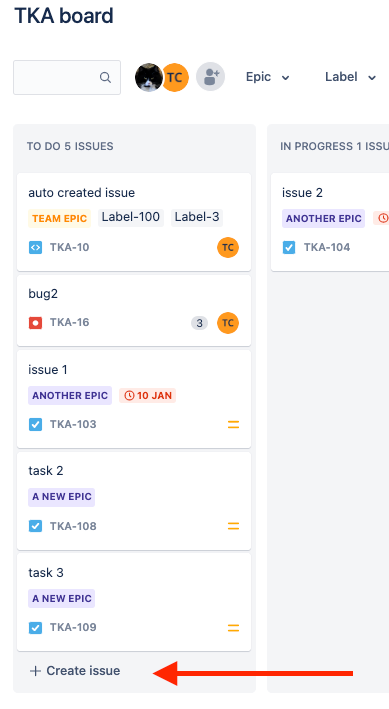The height and width of the screenshot is (709, 389).
Task: Click the TKA board heading
Action: click(x=64, y=15)
